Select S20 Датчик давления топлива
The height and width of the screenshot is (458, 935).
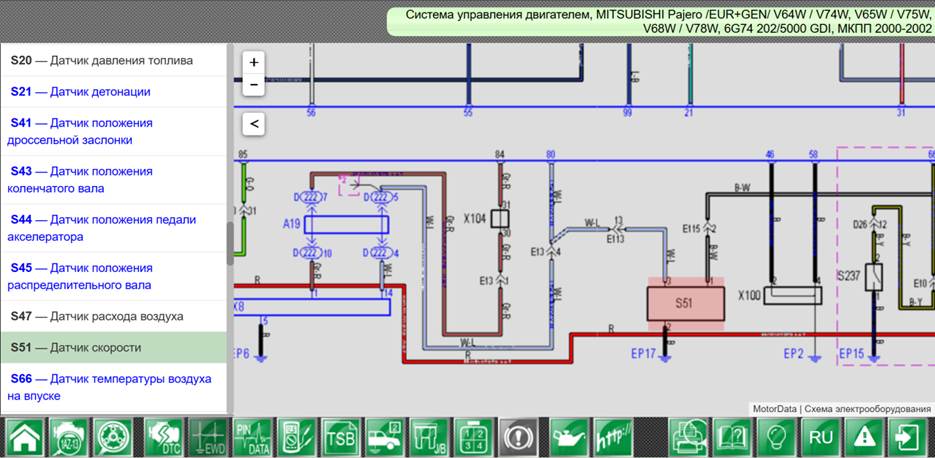(113, 60)
